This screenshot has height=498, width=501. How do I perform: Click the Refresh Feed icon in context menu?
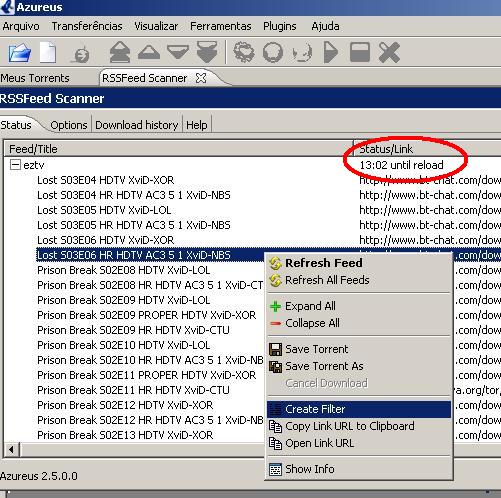[276, 263]
